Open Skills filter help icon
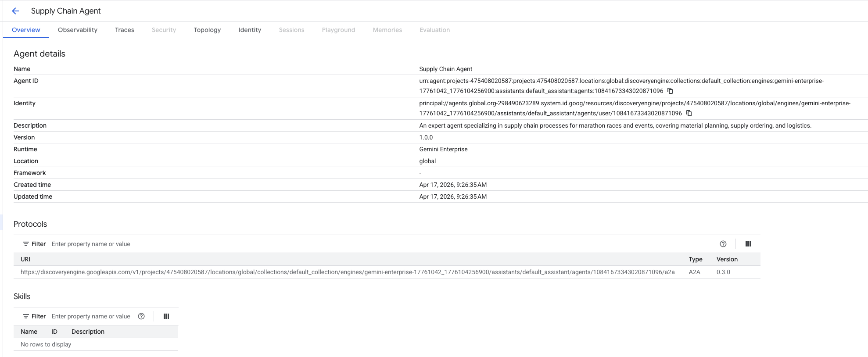 click(x=141, y=316)
